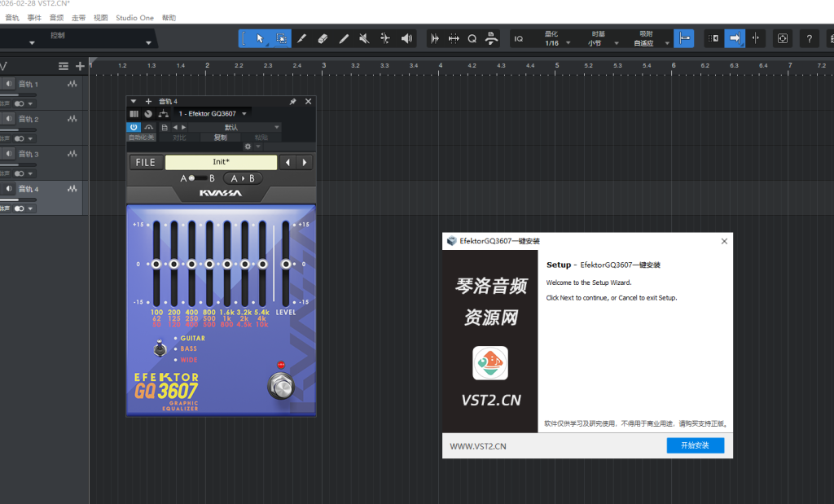Activate the Listen tool speaker icon
The height and width of the screenshot is (504, 834).
407,38
